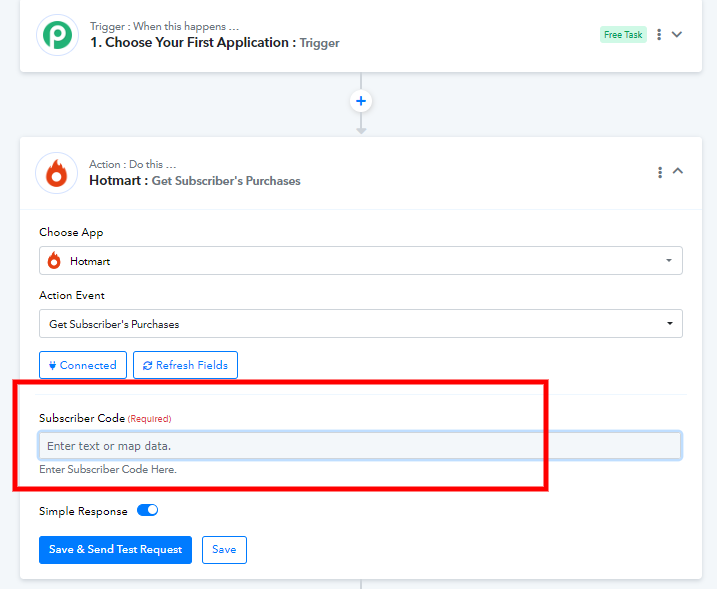
Task: Click the Connected button
Action: point(83,365)
